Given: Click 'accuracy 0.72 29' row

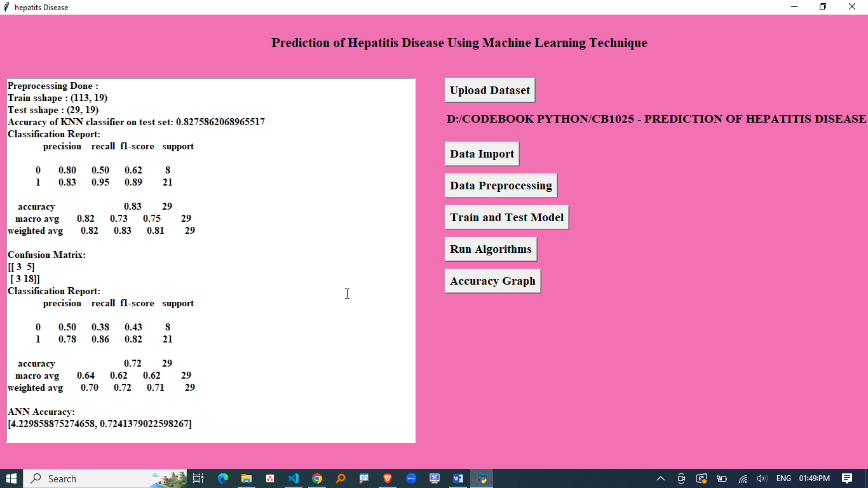Looking at the screenshot, I should (95, 363).
